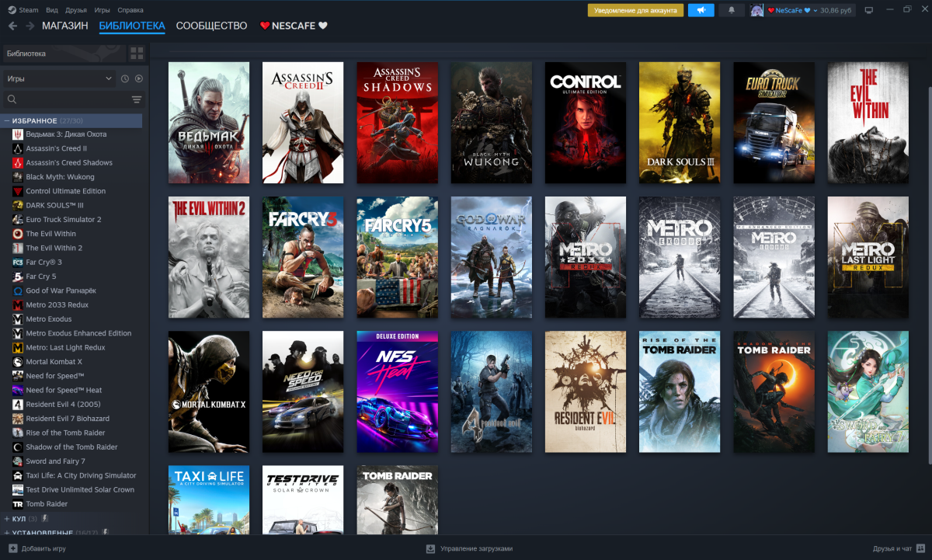Open the Steam menu
This screenshot has height=560, width=932.
point(29,10)
